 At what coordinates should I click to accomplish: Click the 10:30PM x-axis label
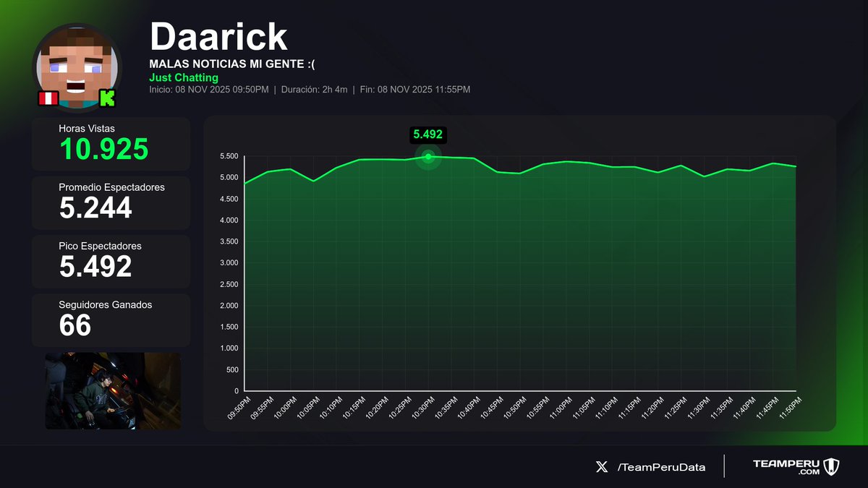point(422,407)
